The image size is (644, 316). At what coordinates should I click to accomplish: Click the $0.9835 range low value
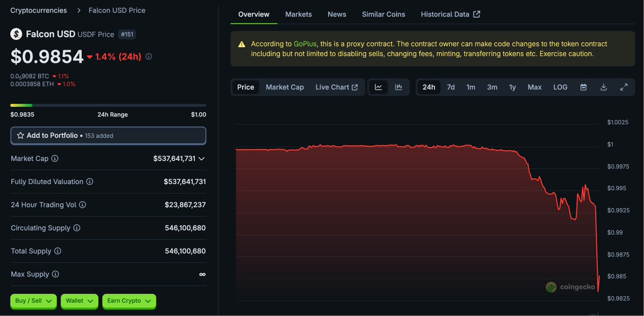pyautogui.click(x=22, y=115)
